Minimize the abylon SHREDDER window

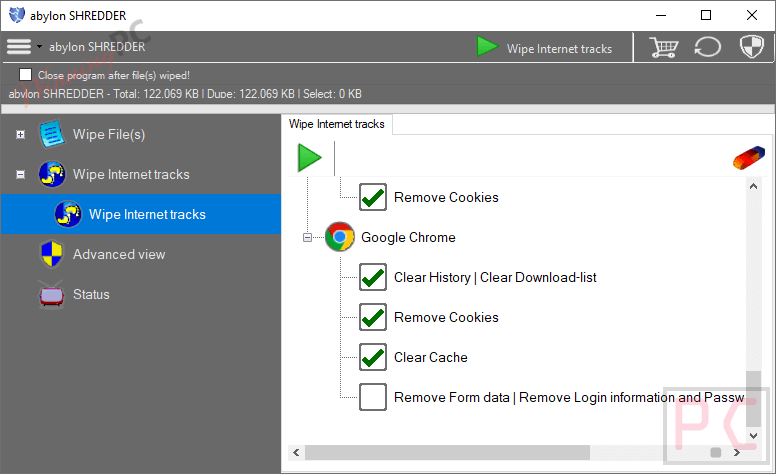pyautogui.click(x=661, y=15)
